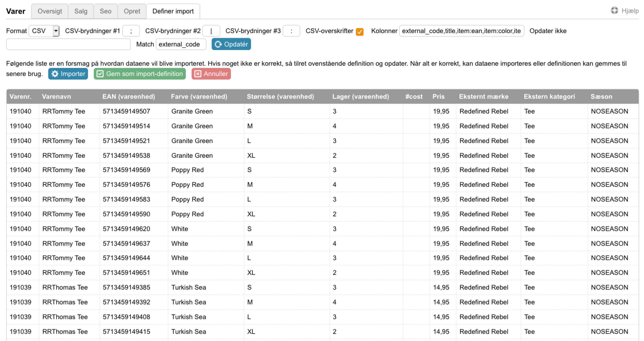Click the Importer button
This screenshot has width=644, height=341.
pyautogui.click(x=68, y=74)
